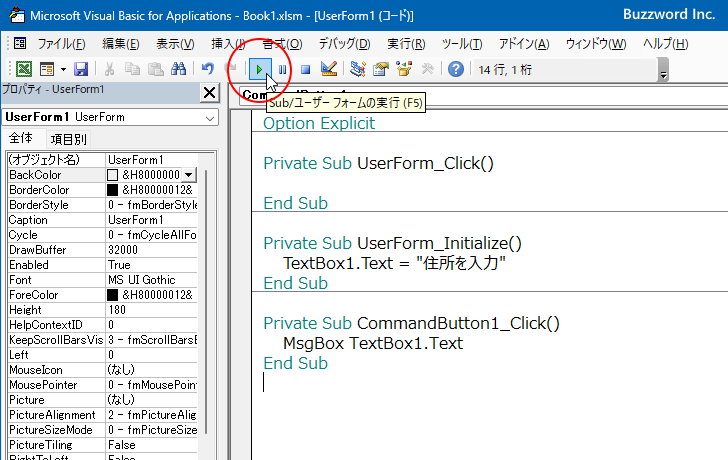Open the UserForm1 object selector dropdown
728x460 pixels.
pos(210,118)
